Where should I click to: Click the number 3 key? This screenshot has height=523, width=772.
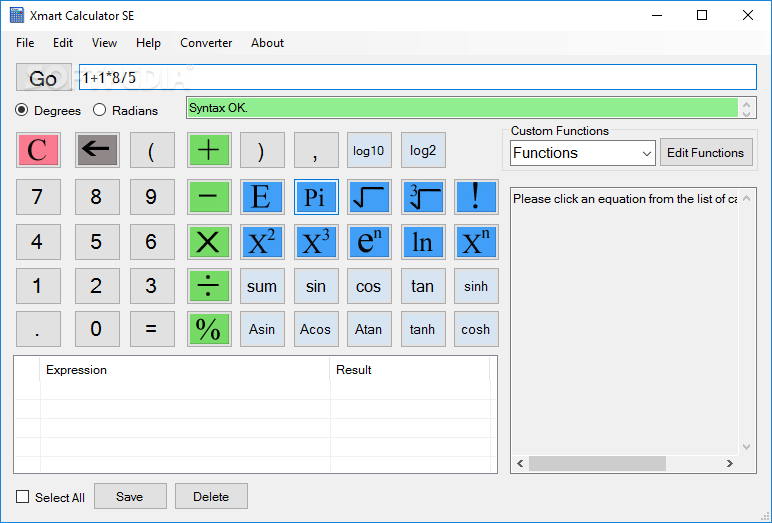(152, 286)
